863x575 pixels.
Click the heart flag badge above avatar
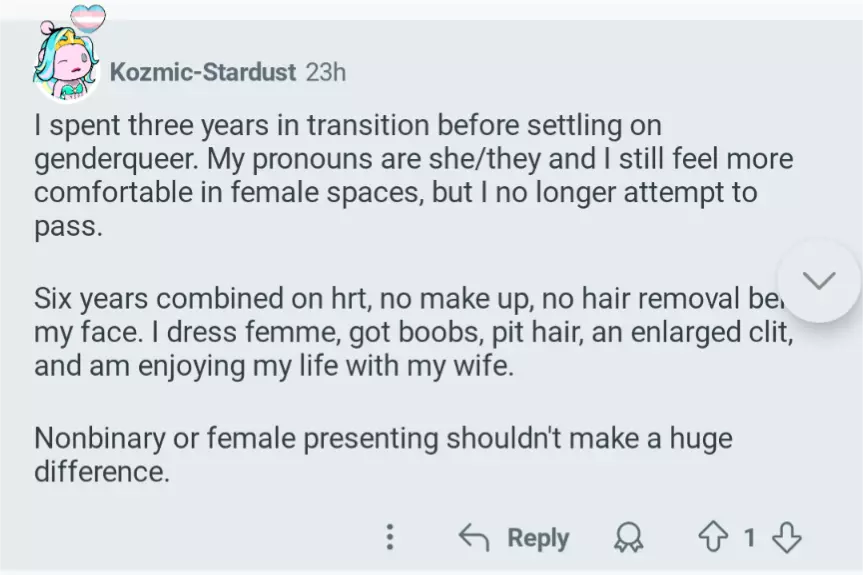pyautogui.click(x=89, y=18)
